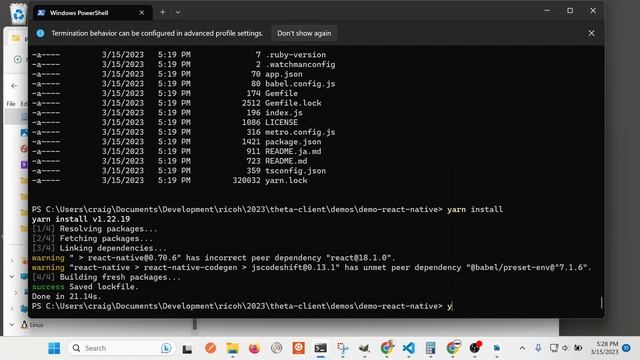Click the battery icon in the tray

pyautogui.click(x=578, y=348)
